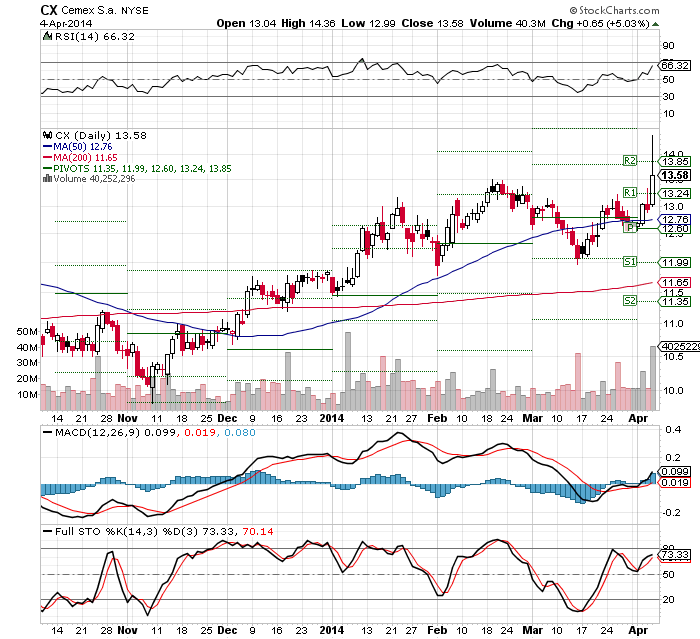Click the 73.33 stochastic value tag
The image size is (700, 639).
click(x=675, y=555)
